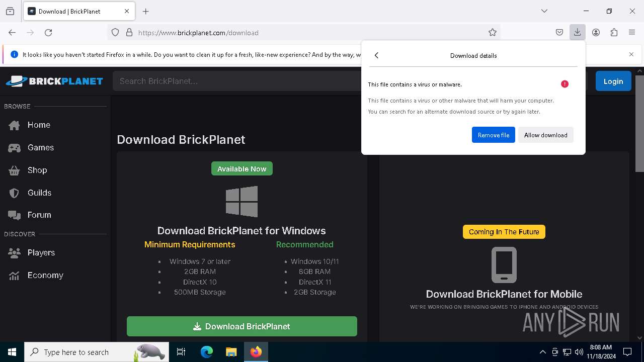Click the Firefox recent browsing (Firefox View) icon
Image resolution: width=644 pixels, height=362 pixels.
[10, 11]
